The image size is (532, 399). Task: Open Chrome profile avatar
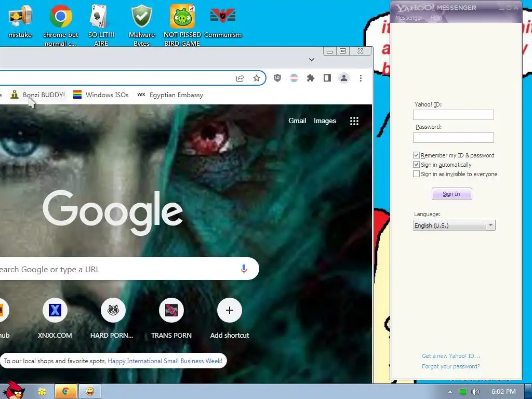click(344, 78)
